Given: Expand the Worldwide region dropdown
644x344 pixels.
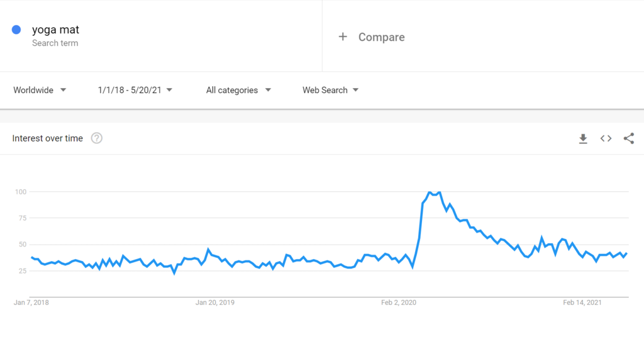Looking at the screenshot, I should click(40, 90).
